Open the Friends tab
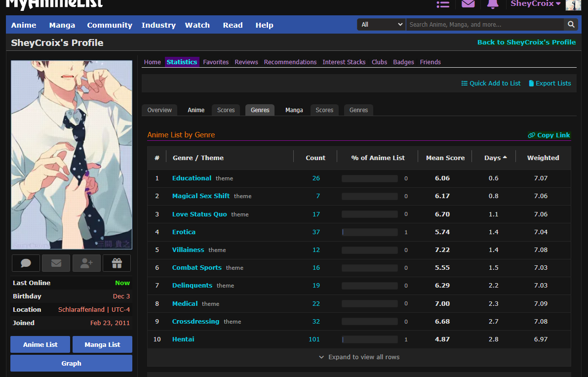 pos(430,62)
